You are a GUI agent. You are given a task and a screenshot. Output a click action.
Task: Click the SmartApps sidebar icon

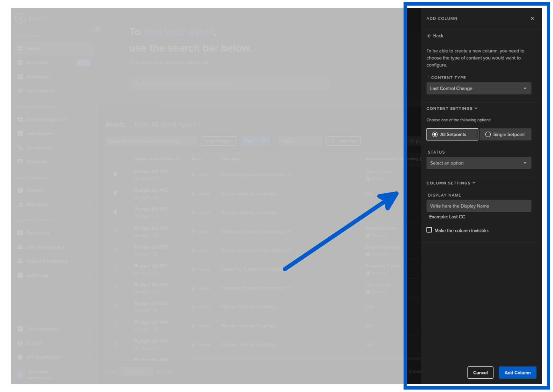[20, 77]
